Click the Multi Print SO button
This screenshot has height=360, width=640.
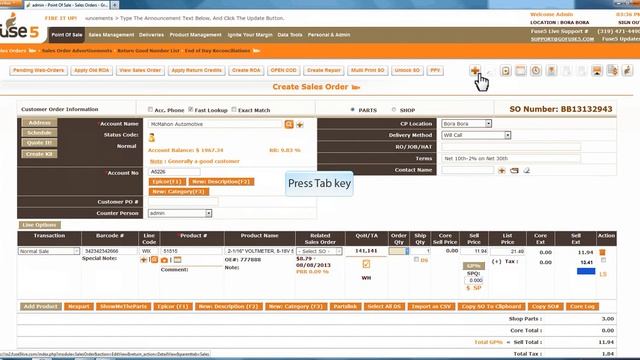click(367, 71)
